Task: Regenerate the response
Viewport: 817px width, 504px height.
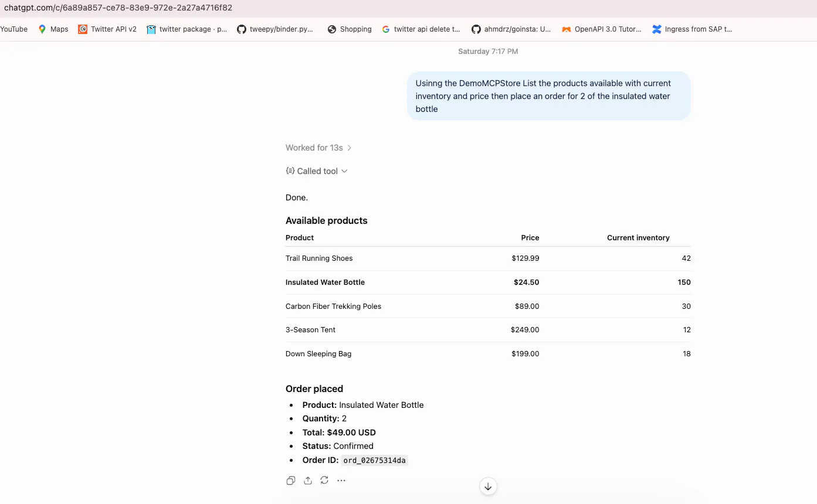Action: 324,481
